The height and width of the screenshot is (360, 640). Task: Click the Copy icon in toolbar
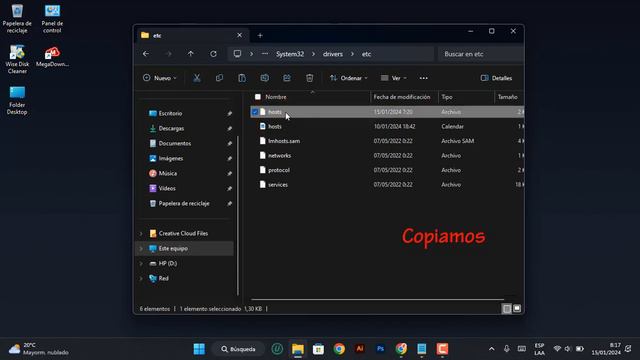click(219, 78)
